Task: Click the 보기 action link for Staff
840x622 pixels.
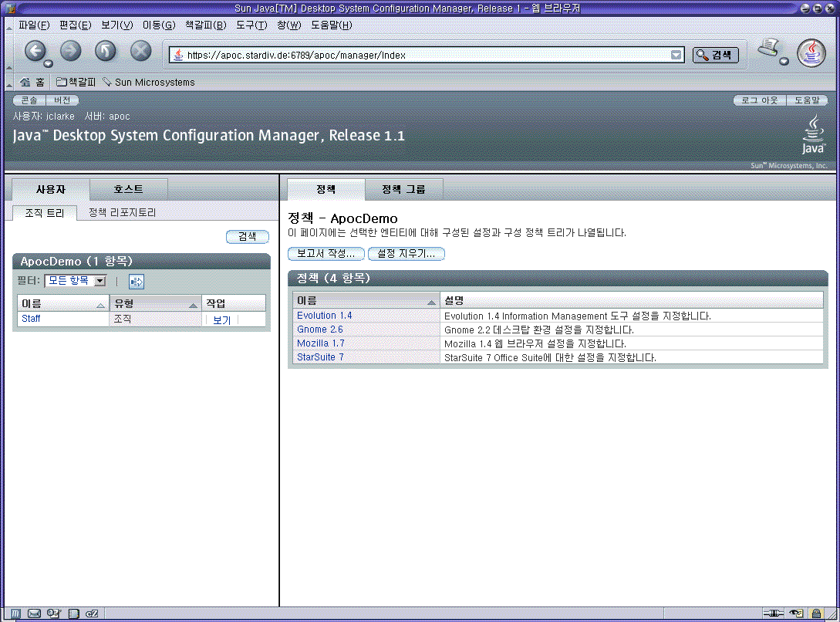Action: click(222, 319)
